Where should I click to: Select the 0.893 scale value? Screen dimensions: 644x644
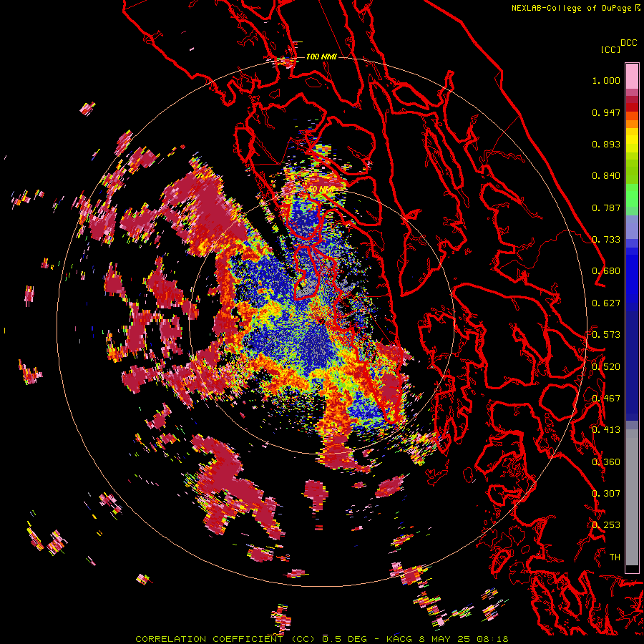606,144
